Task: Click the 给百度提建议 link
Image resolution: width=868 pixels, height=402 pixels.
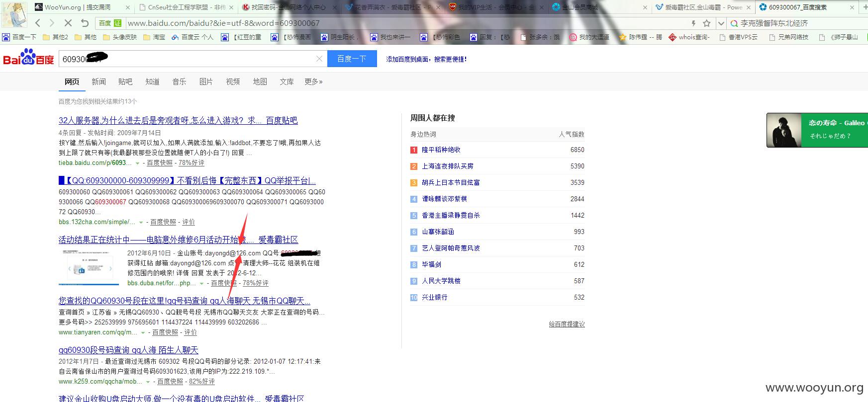Action: pyautogui.click(x=567, y=324)
